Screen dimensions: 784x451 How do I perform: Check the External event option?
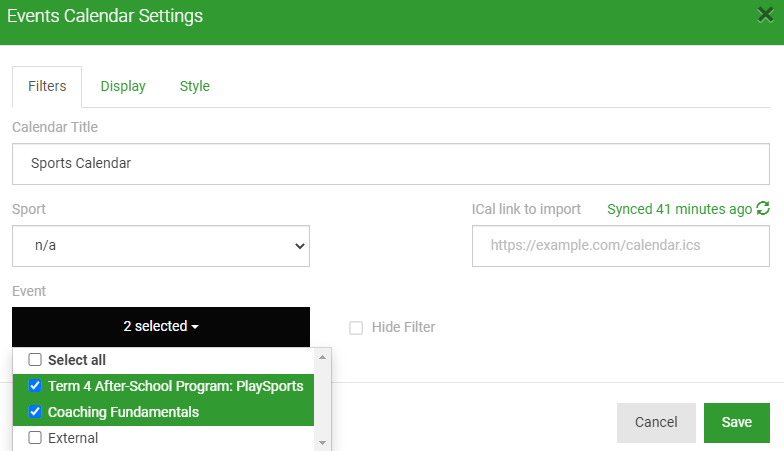click(x=35, y=438)
